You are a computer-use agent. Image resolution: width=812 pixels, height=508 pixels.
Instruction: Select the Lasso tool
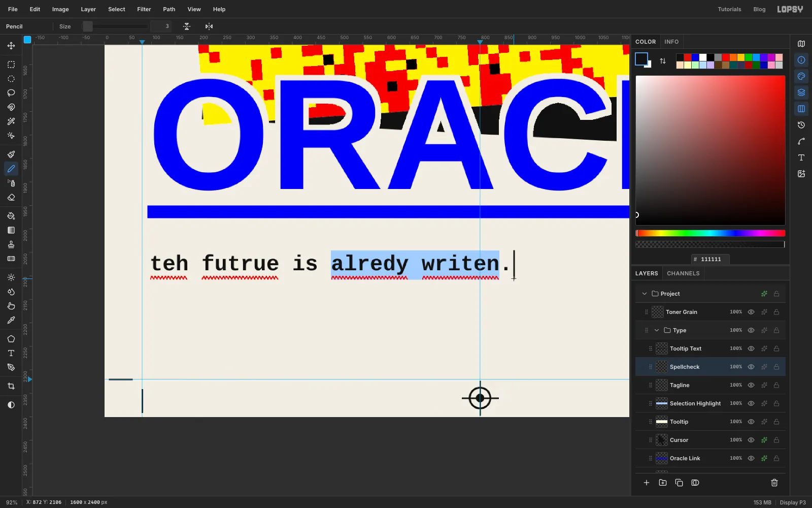pyautogui.click(x=11, y=93)
